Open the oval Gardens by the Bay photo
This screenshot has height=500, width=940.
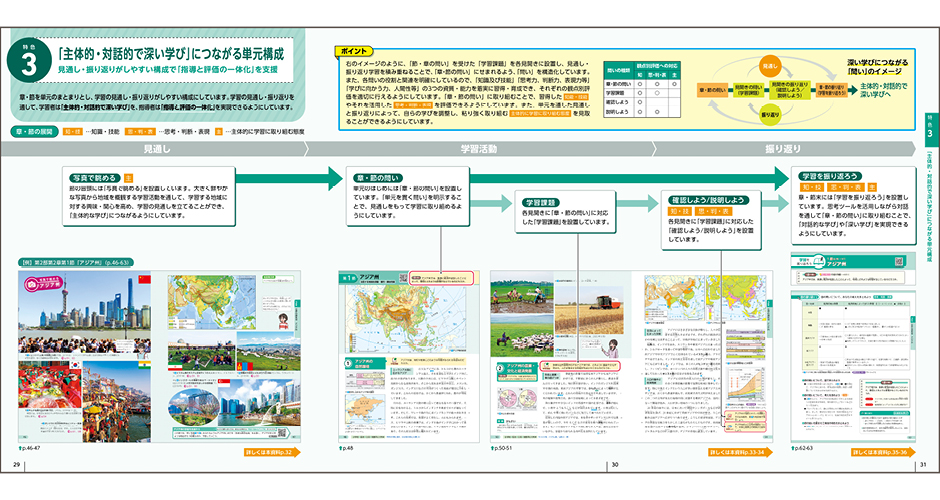194,408
